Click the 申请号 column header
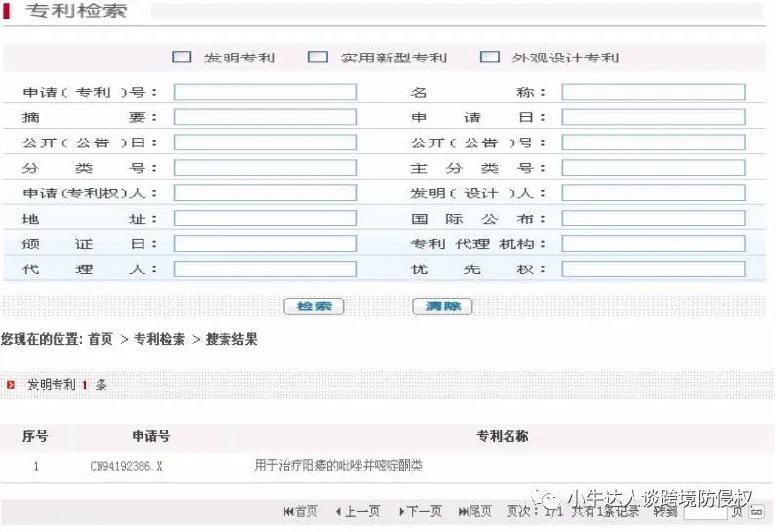777x532 pixels. pos(151,436)
